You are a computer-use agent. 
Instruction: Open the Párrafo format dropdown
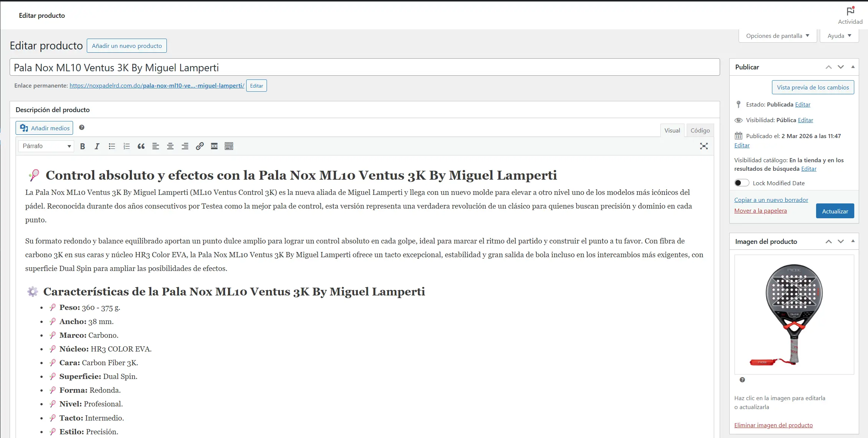[x=46, y=146]
